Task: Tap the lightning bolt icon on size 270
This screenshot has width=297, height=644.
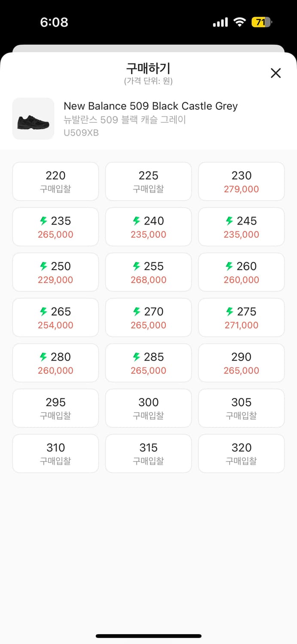Action: [x=136, y=312]
